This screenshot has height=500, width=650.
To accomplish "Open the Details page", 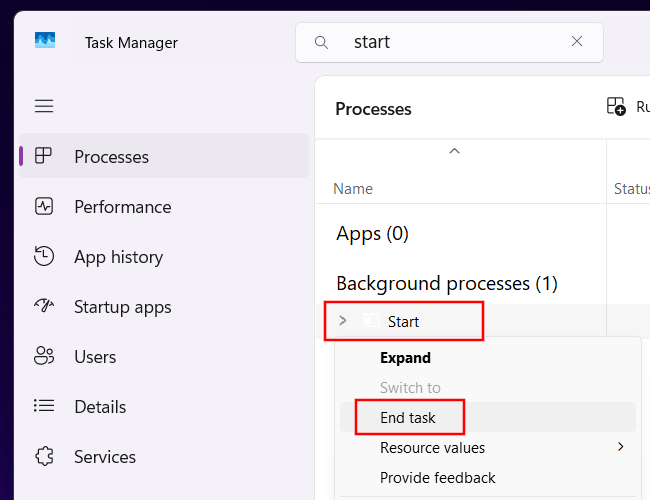I will tap(164, 407).
